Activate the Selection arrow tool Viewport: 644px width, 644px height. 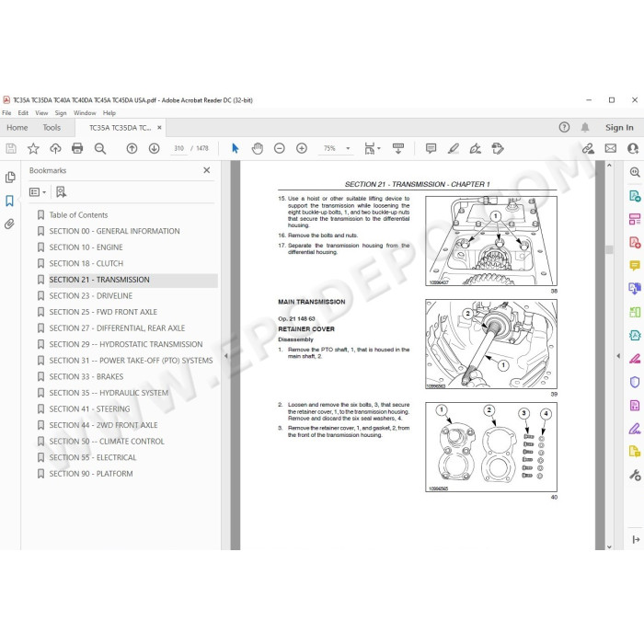point(235,148)
